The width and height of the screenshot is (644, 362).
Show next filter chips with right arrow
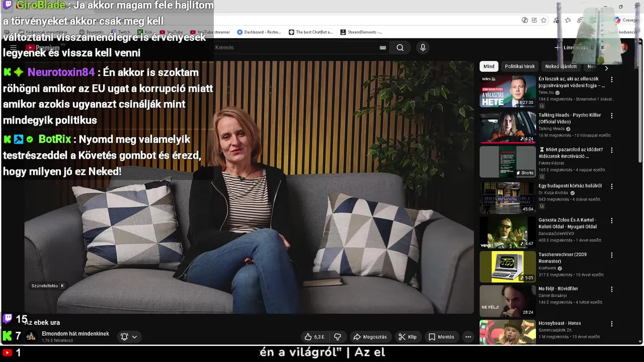(x=606, y=68)
